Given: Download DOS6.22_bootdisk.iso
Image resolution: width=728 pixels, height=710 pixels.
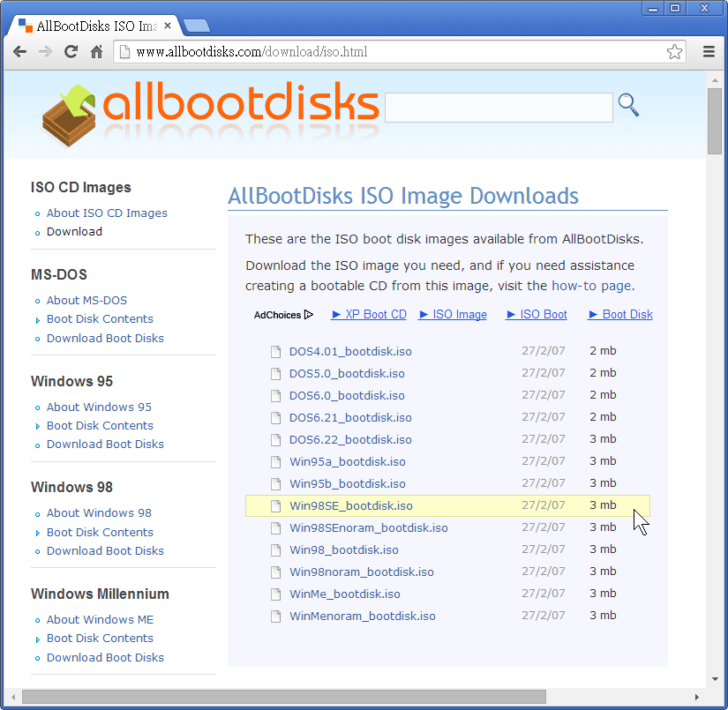Looking at the screenshot, I should (350, 440).
